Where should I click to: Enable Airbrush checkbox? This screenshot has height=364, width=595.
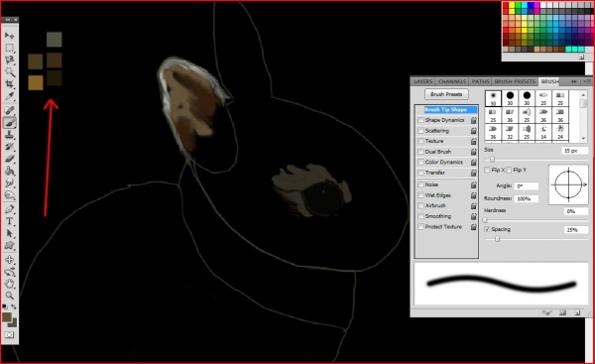click(x=420, y=205)
